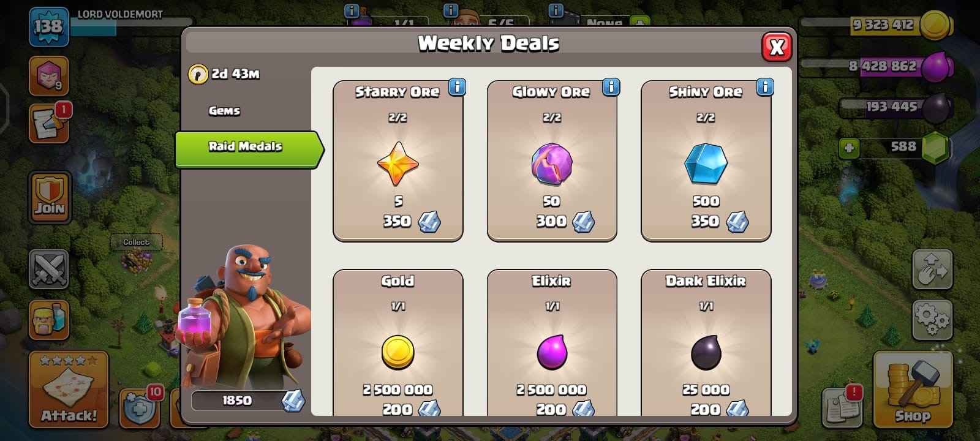Select the Shiny Ore 500 deal card

point(706,161)
